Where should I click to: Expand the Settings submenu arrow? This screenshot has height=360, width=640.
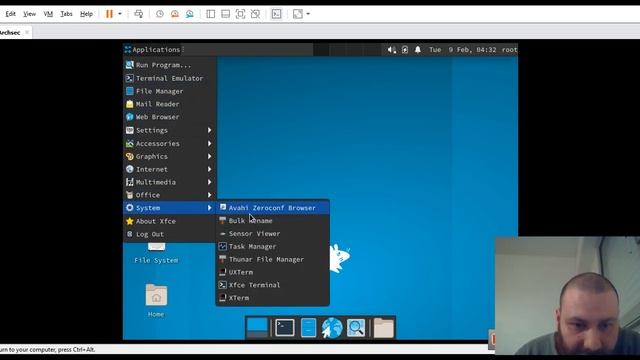point(209,130)
